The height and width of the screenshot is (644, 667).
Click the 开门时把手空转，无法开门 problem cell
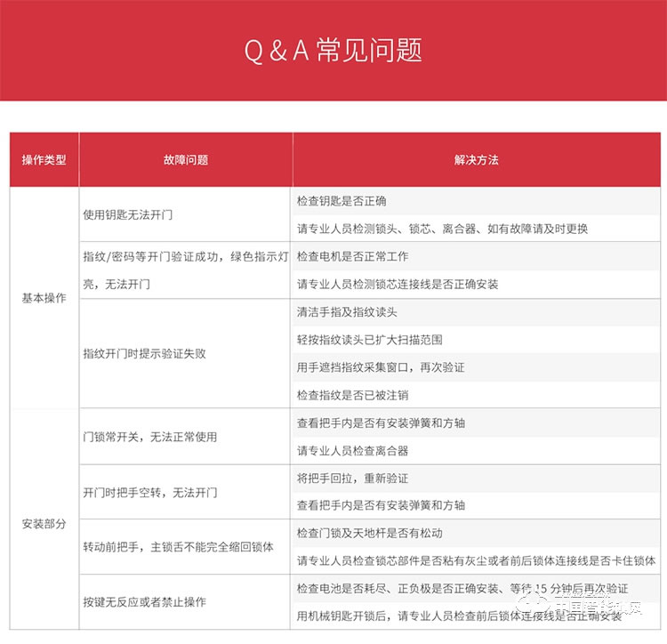(149, 492)
